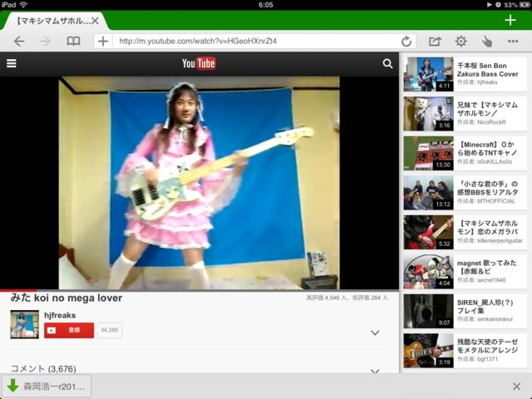Expand the video description chevron
Image resolution: width=532 pixels, height=399 pixels.
375,332
